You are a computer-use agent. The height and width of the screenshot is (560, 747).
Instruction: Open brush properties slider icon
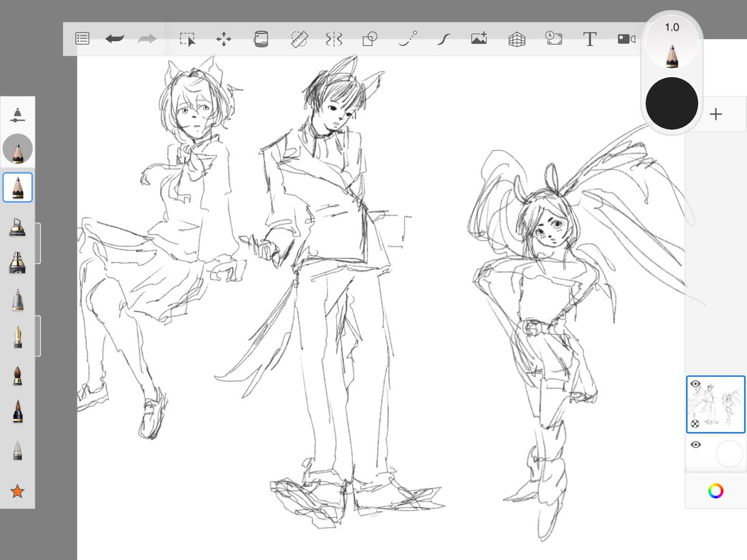coord(17,114)
